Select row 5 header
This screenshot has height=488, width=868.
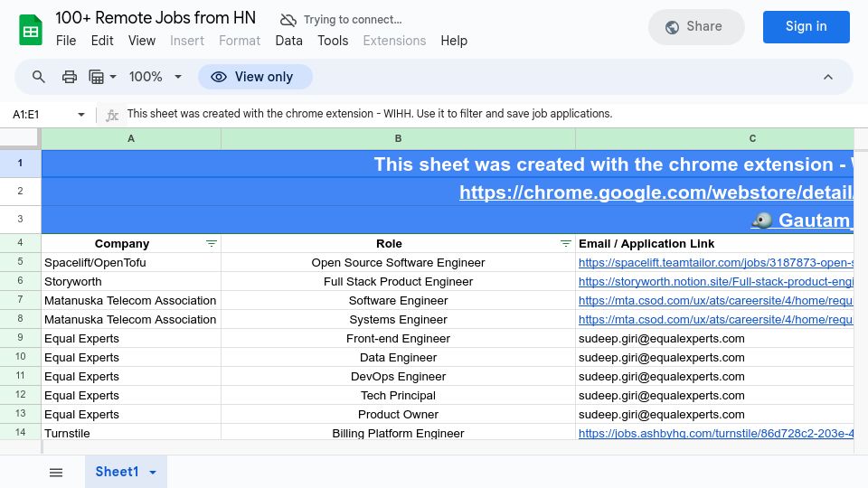[21, 262]
